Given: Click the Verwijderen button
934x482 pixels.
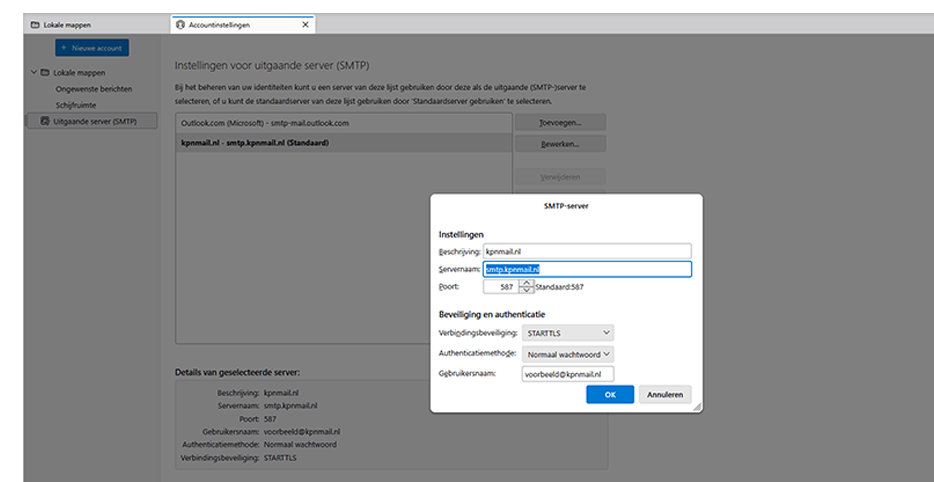Looking at the screenshot, I should pos(560,177).
